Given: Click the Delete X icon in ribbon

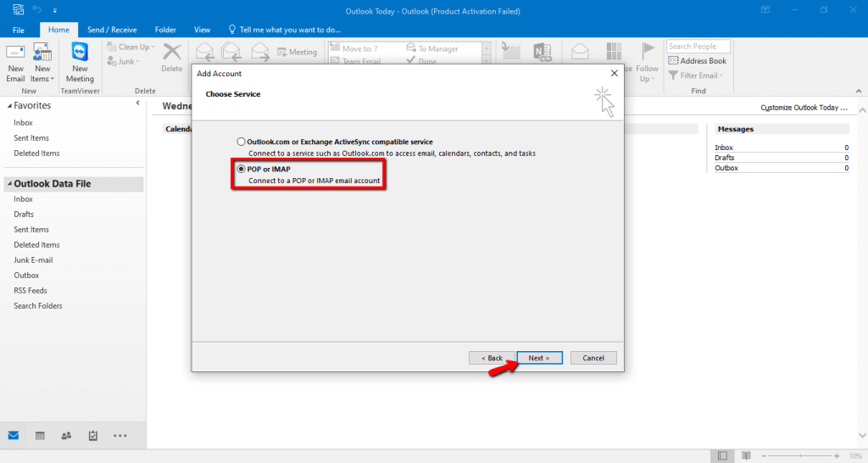Looking at the screenshot, I should [171, 53].
